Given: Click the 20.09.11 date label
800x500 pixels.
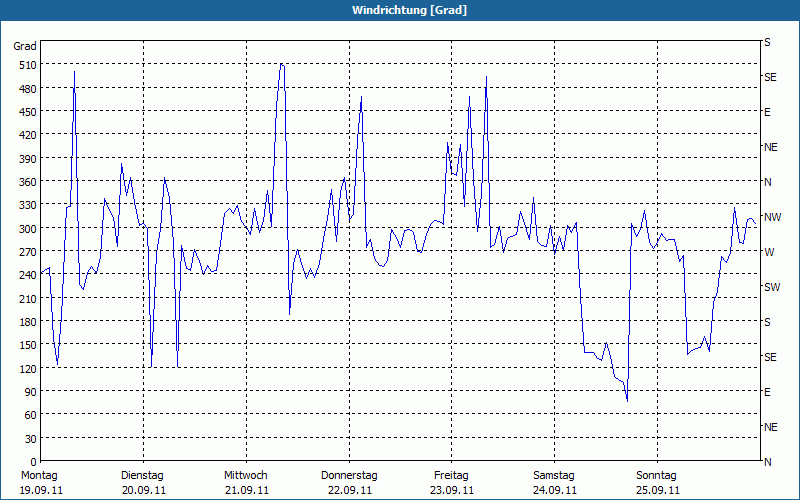Looking at the screenshot, I should [x=144, y=490].
